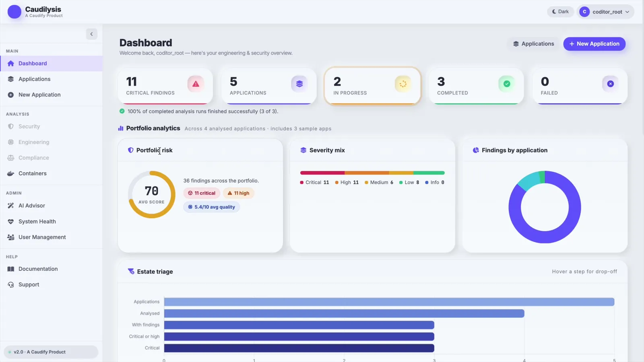Click the Compliance scales icon in sidebar

pos(11,158)
